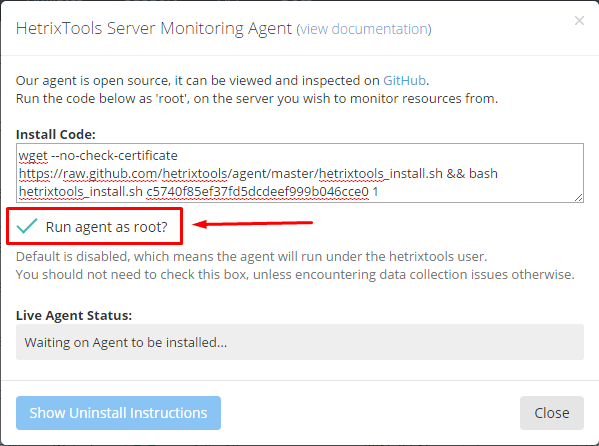Click '--no-check-certificate' option in the code
599x446 pixels.
[114, 156]
